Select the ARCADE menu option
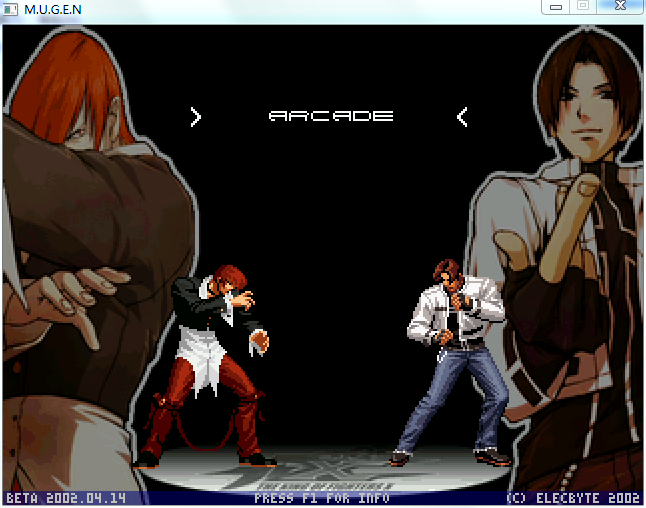 click(331, 116)
